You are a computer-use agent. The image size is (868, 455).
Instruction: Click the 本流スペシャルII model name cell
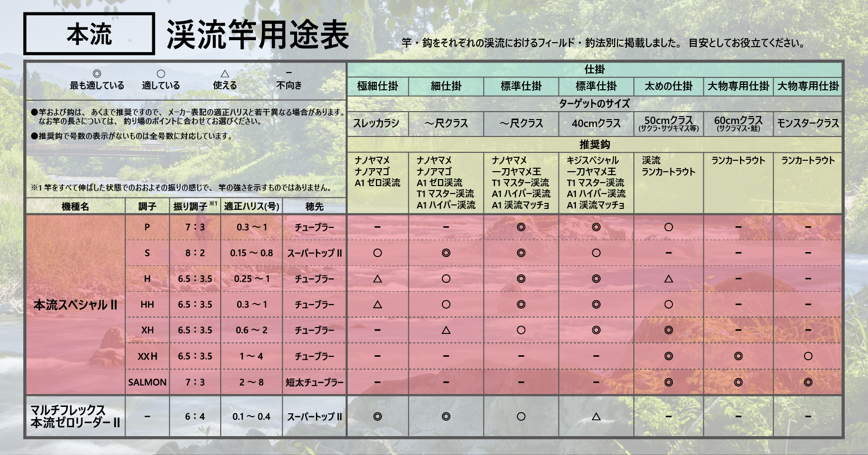[x=75, y=305]
